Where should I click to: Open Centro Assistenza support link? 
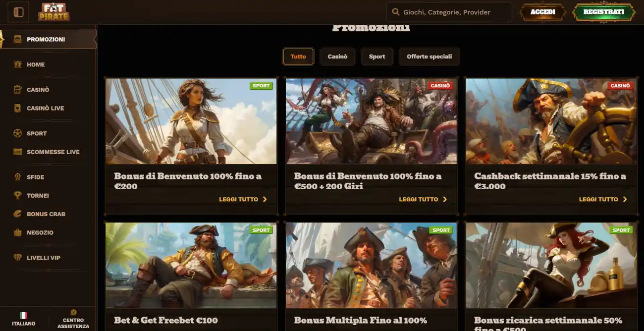(x=73, y=319)
